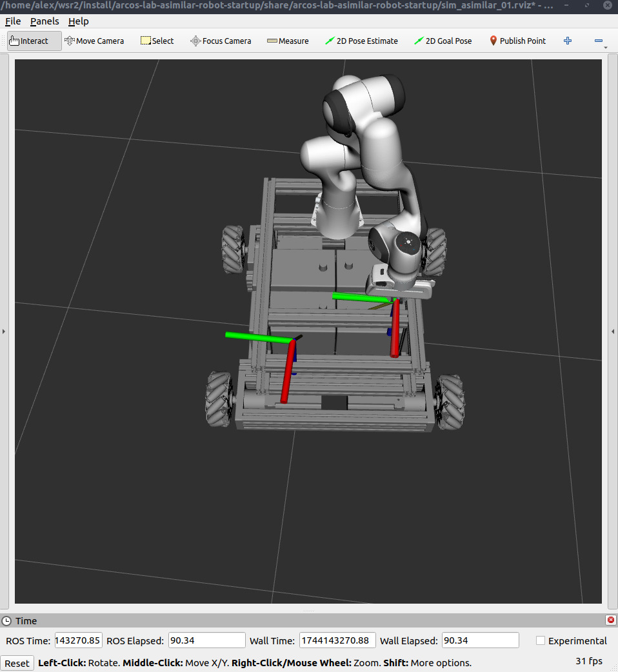Screen dimensions: 618x672
Task: Enable the Experimental checkbox
Action: coord(541,640)
